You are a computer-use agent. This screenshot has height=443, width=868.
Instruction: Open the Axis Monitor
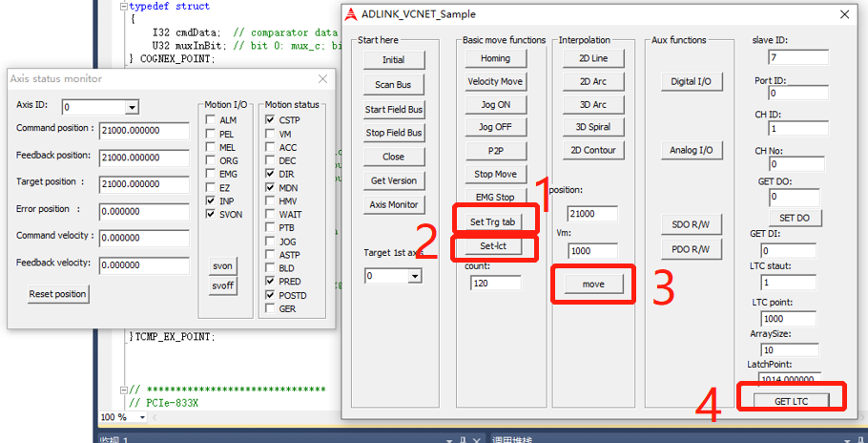click(394, 204)
